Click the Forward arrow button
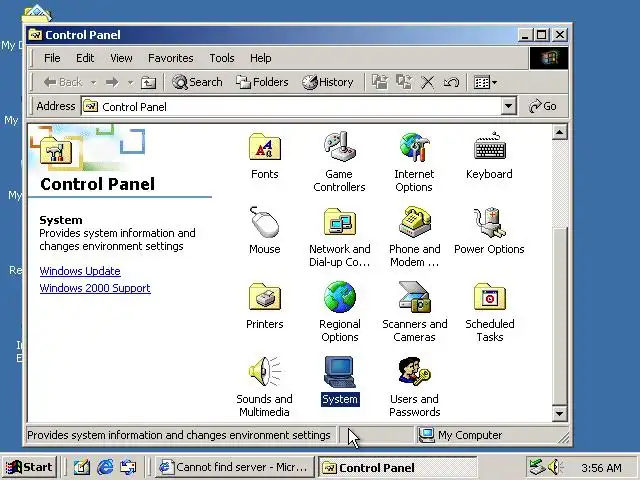This screenshot has width=640, height=480. click(112, 82)
